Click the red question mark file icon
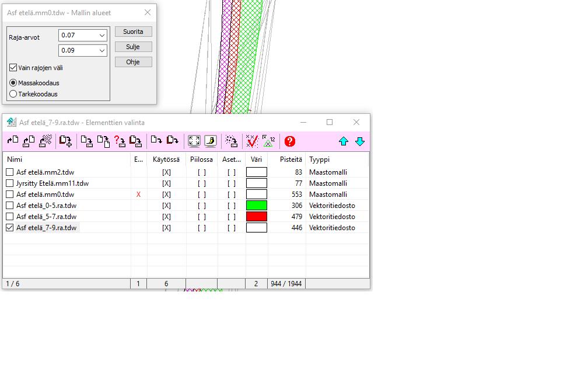Screen dimensions: 588x368 (x=120, y=141)
